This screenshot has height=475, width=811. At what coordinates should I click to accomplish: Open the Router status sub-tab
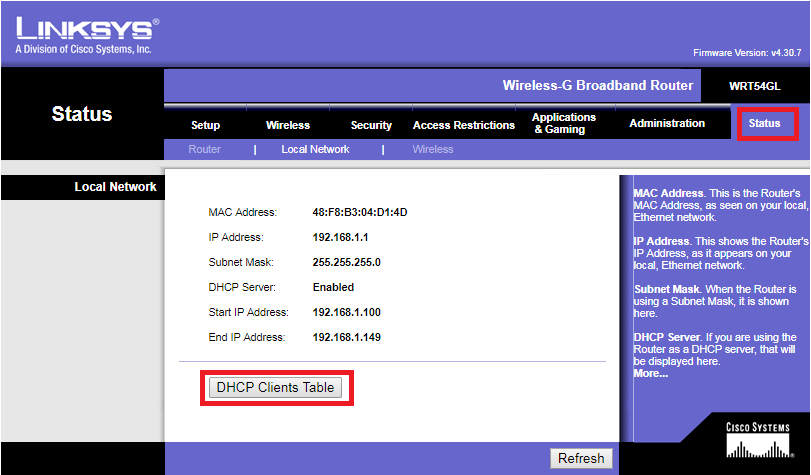coord(204,149)
